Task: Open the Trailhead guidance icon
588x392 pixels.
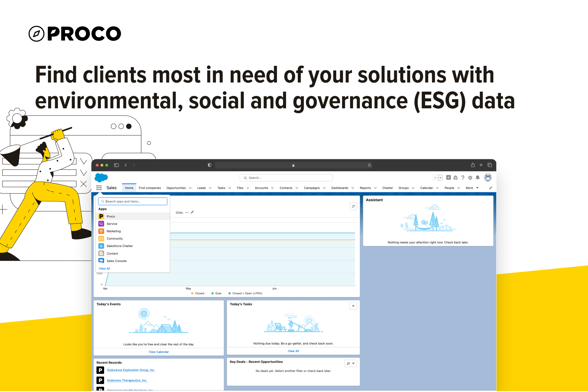Action: coord(455,178)
